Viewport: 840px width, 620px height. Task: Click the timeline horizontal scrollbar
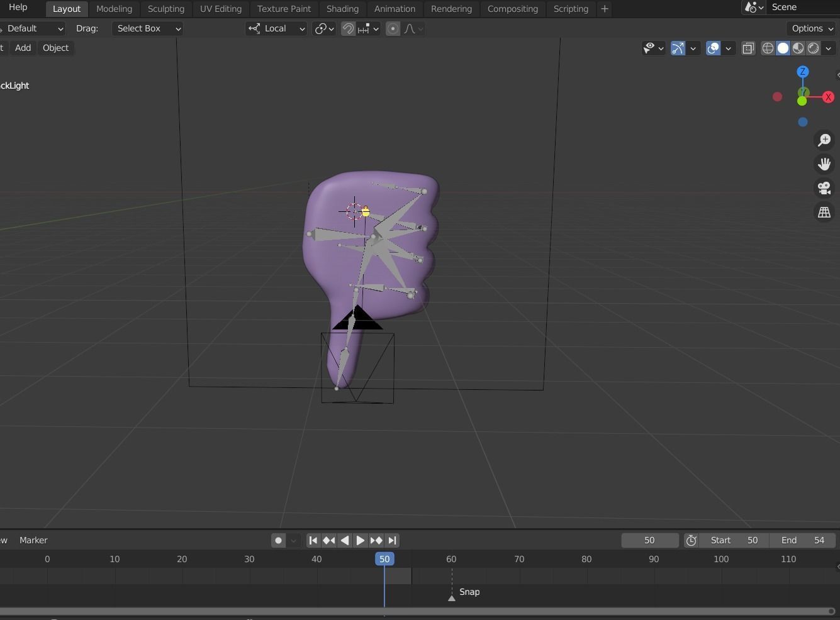(x=416, y=611)
